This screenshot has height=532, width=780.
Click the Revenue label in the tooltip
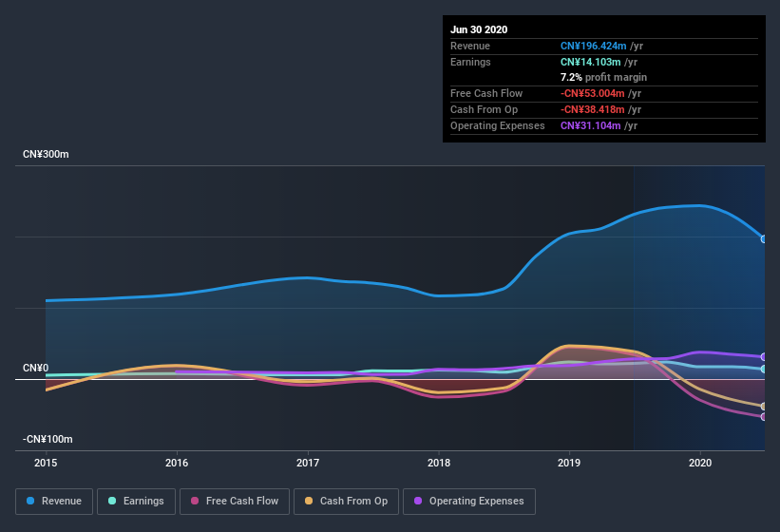470,46
